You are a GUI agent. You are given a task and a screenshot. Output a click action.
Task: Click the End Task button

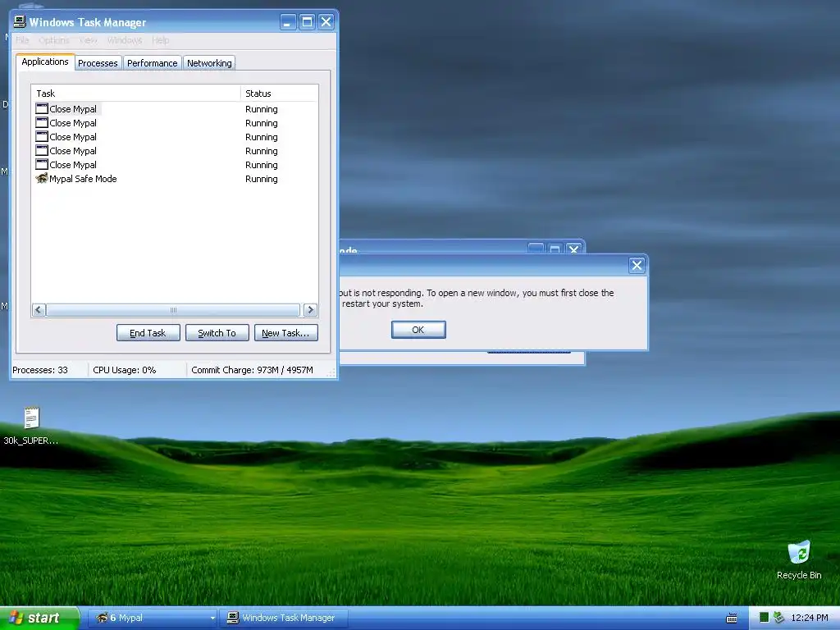click(x=148, y=333)
